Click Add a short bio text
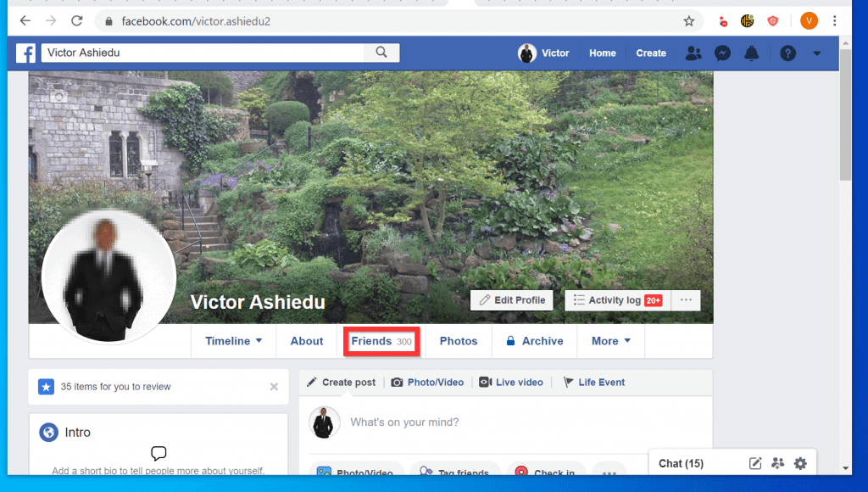 [159, 471]
